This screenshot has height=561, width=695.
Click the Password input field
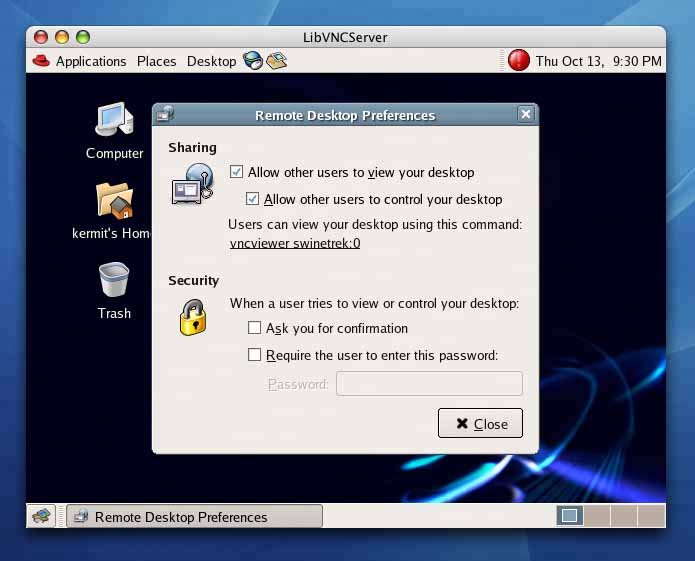point(429,383)
